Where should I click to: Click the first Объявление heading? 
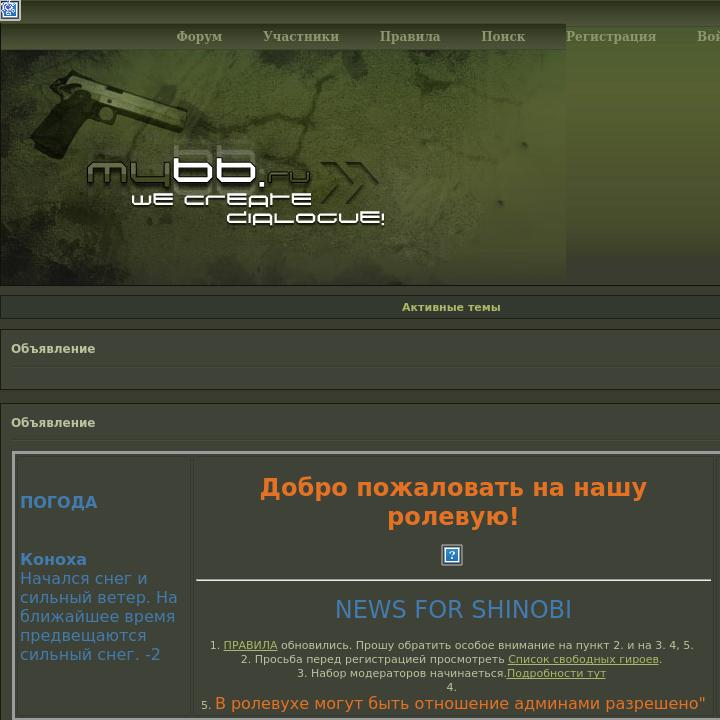pos(53,349)
